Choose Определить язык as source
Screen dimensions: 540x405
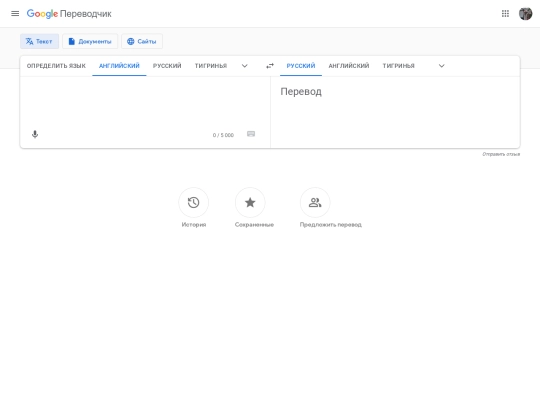tap(56, 66)
